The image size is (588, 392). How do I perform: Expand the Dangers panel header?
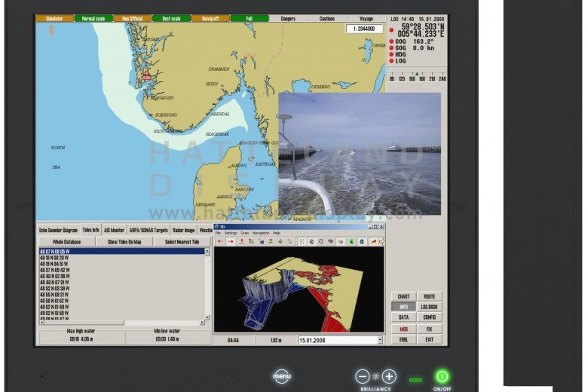[288, 18]
